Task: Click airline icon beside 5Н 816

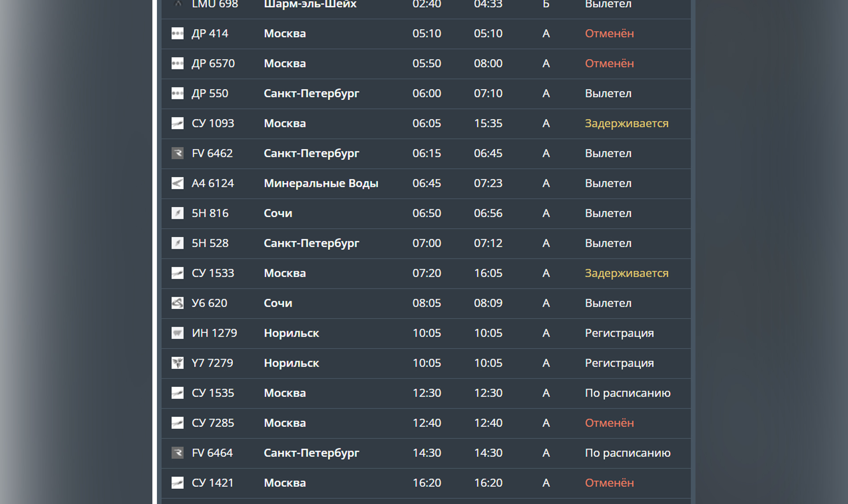Action: pyautogui.click(x=177, y=213)
